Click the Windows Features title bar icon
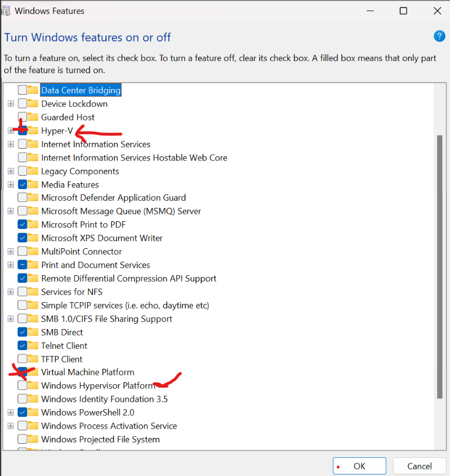 pyautogui.click(x=6, y=11)
